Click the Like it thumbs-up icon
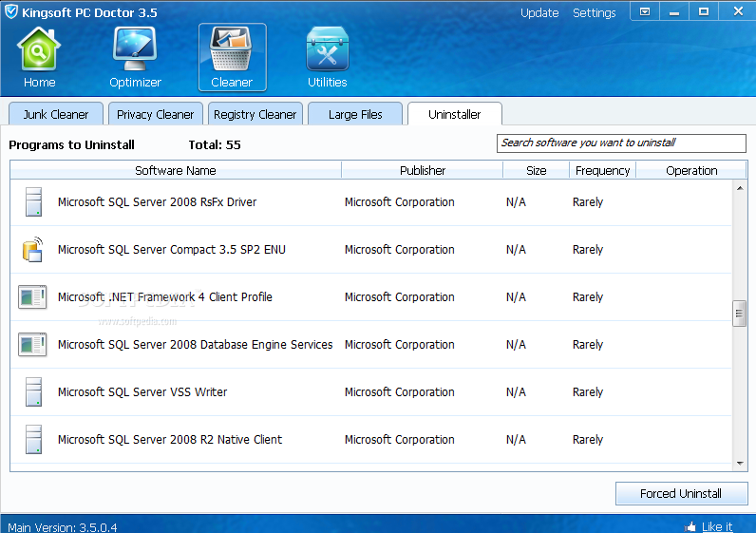This screenshot has width=756, height=533. pos(690,526)
